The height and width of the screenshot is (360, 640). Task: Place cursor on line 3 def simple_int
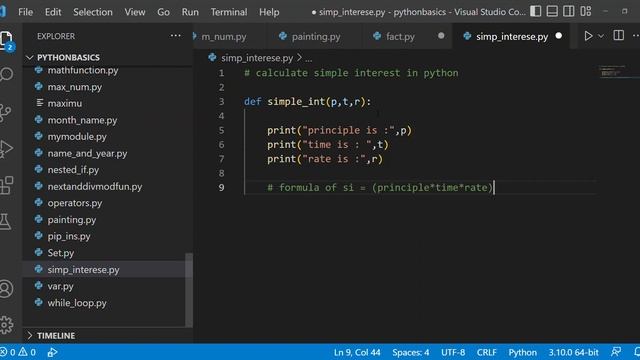(x=307, y=102)
